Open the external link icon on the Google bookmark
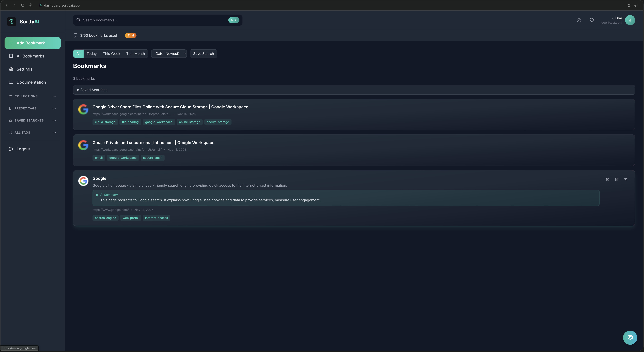Screen dimensions: 644x352 click(608, 180)
